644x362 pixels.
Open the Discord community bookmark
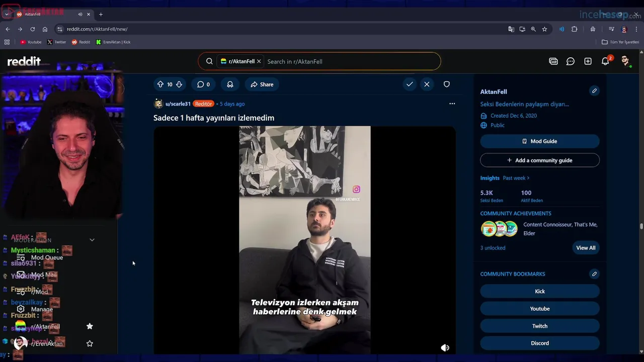click(x=540, y=343)
